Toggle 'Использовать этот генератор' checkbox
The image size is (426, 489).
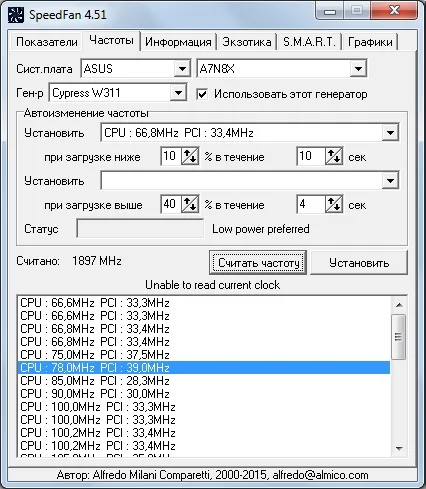[x=202, y=94]
